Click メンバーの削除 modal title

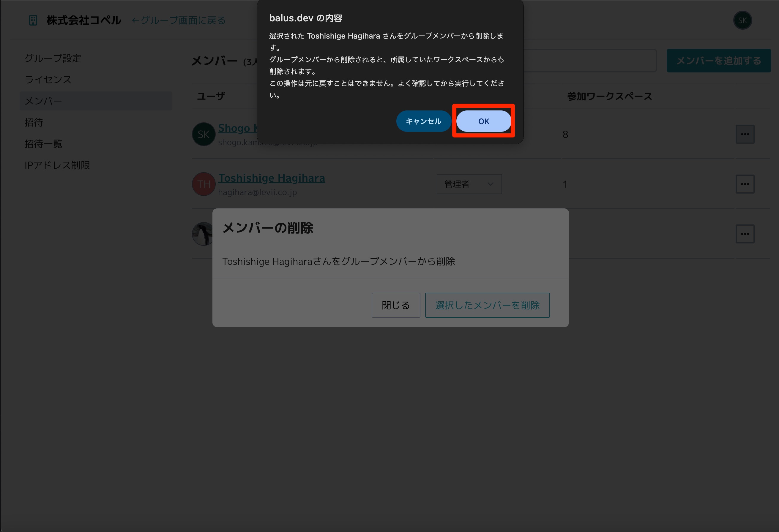pos(267,228)
